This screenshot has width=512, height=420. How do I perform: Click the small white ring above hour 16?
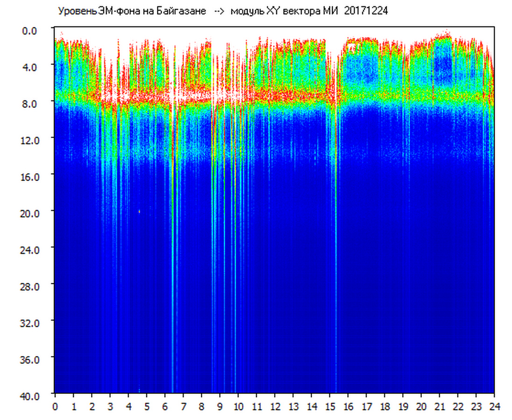coord(352,47)
